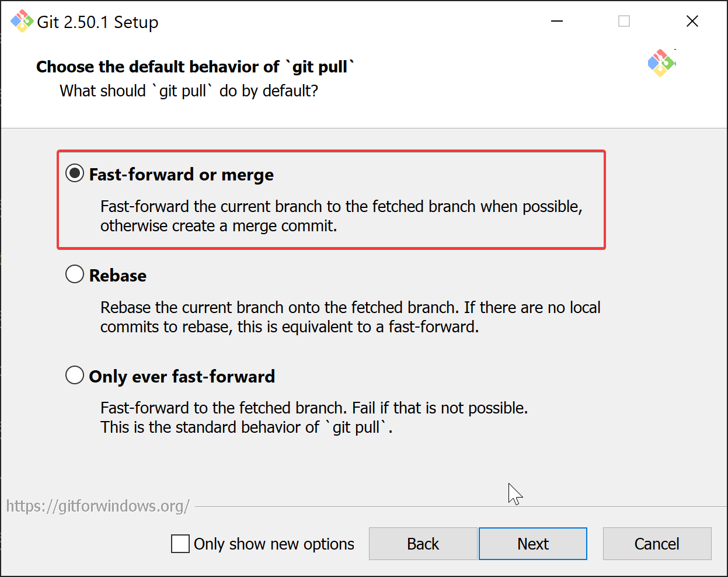
Task: Select the Fast-forward or merge radio circle
Action: tap(75, 173)
